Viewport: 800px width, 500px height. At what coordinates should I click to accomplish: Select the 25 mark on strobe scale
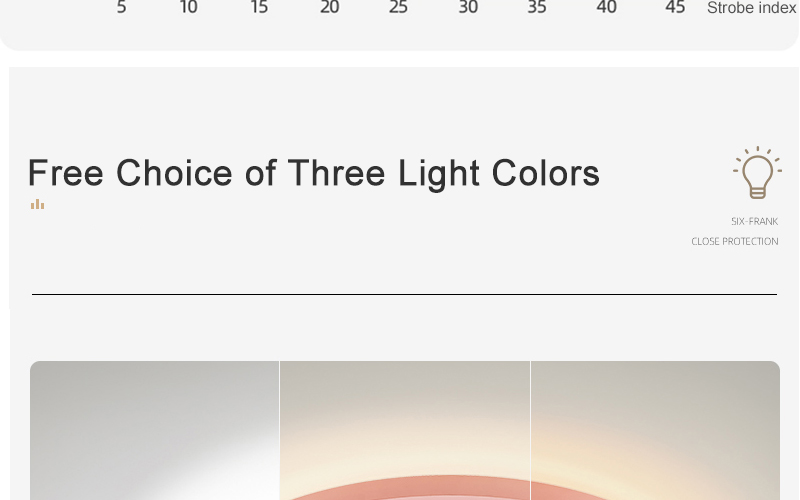click(x=398, y=7)
